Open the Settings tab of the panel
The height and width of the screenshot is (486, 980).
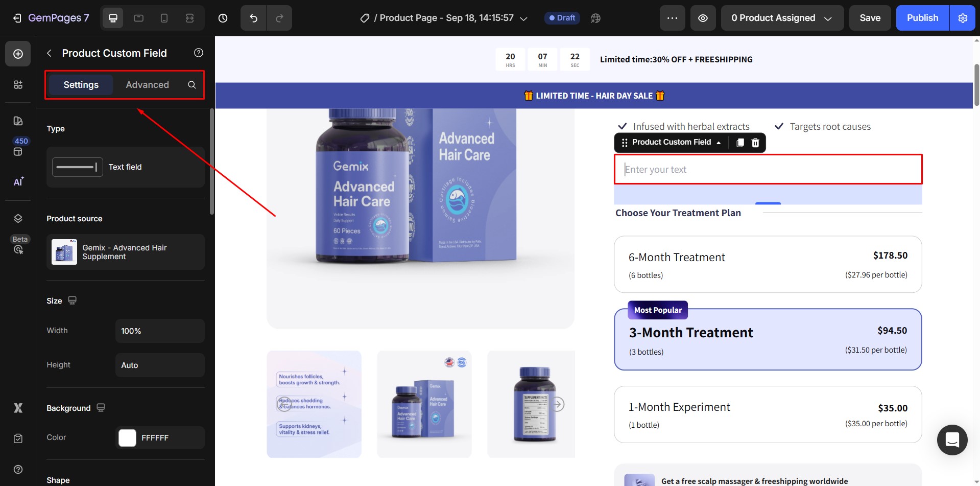81,85
